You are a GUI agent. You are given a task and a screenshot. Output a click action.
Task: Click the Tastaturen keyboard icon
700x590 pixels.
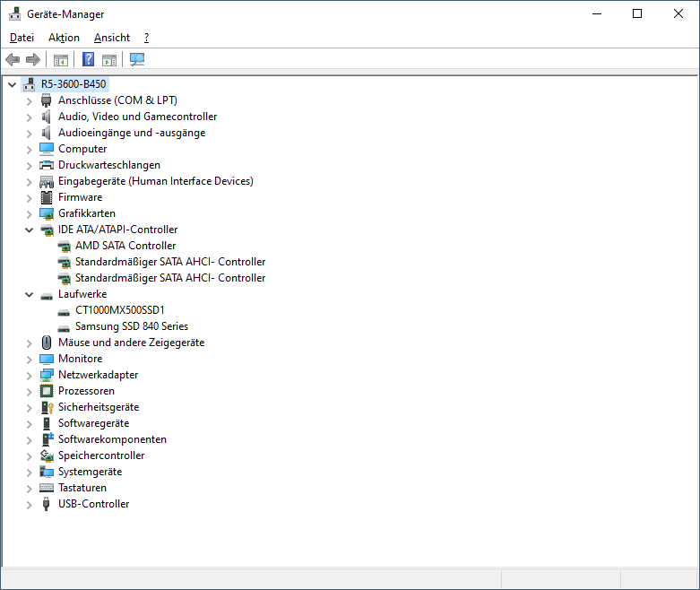point(47,488)
